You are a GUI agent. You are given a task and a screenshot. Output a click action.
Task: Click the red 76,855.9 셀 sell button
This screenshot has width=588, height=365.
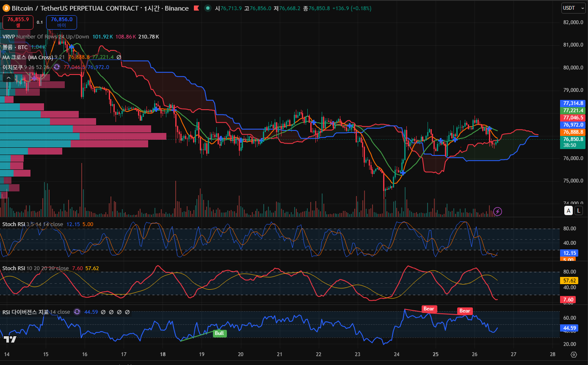pyautogui.click(x=18, y=22)
